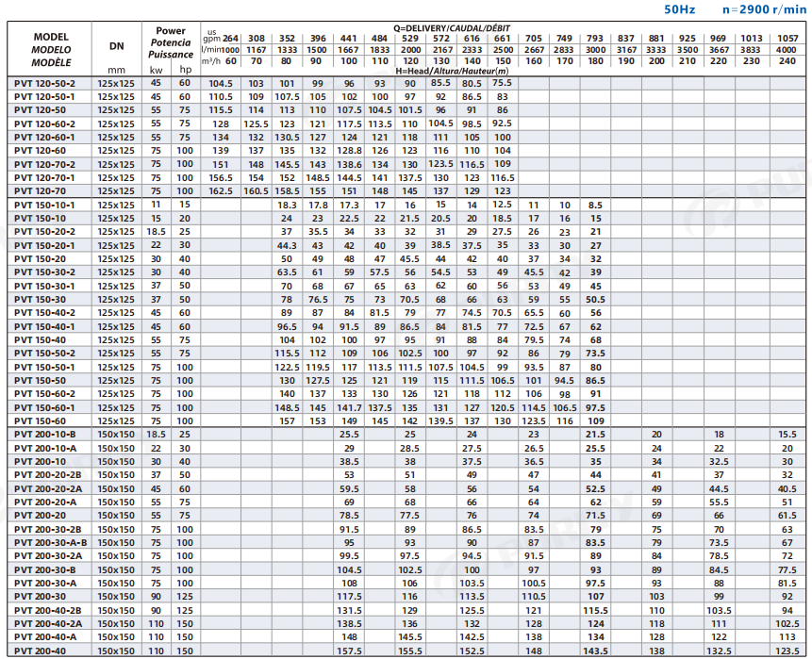
Task: Select the DN column header
Action: (x=116, y=47)
